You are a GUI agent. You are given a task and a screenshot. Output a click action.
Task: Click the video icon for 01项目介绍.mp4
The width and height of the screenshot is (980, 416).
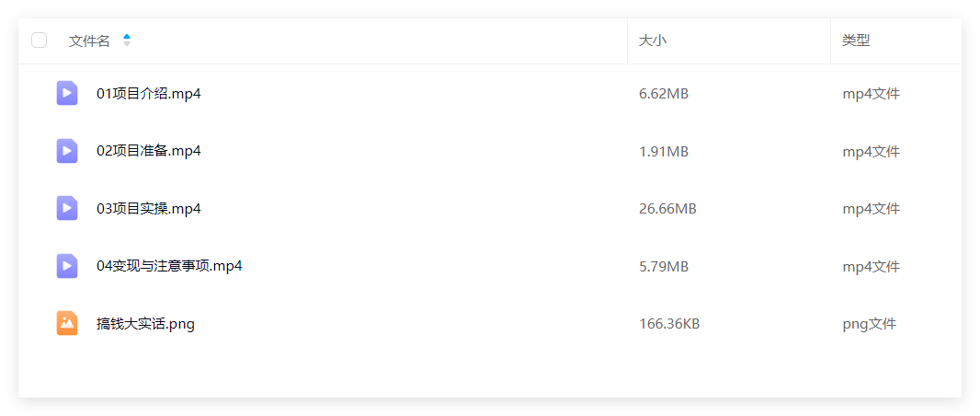coord(67,93)
